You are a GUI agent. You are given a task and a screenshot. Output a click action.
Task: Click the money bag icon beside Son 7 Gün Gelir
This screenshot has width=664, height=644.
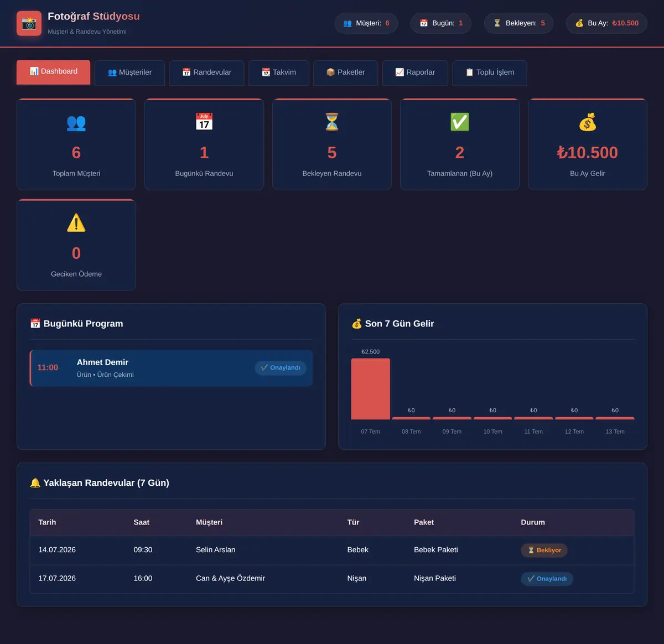pos(357,324)
